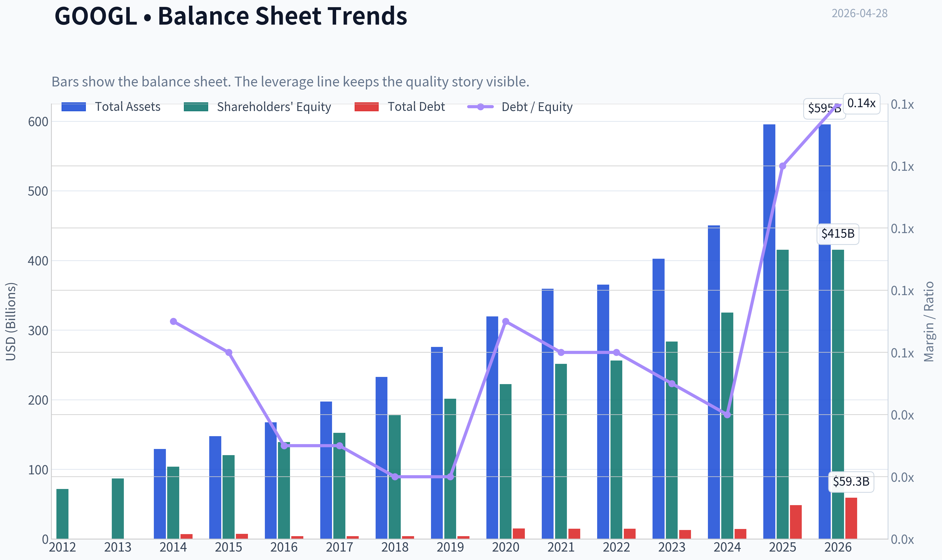Click the 2012 x-axis label
Viewport: 942px width, 560px height.
click(x=62, y=547)
